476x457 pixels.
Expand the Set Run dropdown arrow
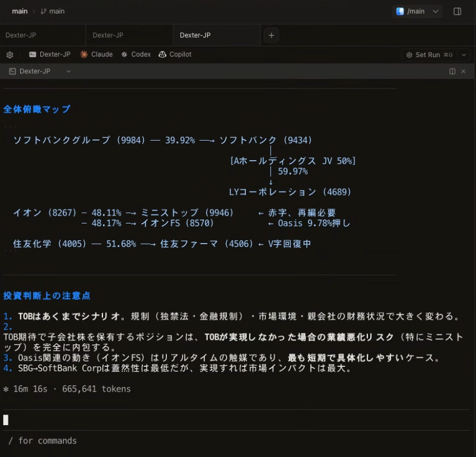[464, 55]
